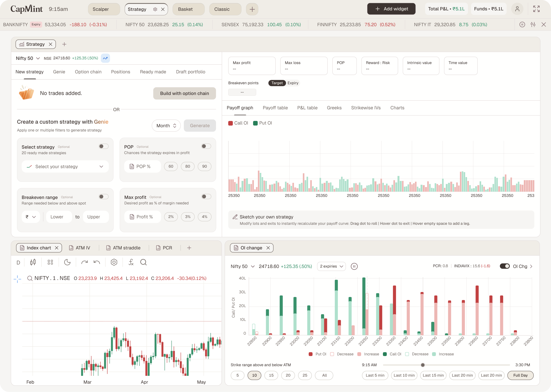551x392 pixels.
Task: Open the ATM straddle tab
Action: click(123, 248)
